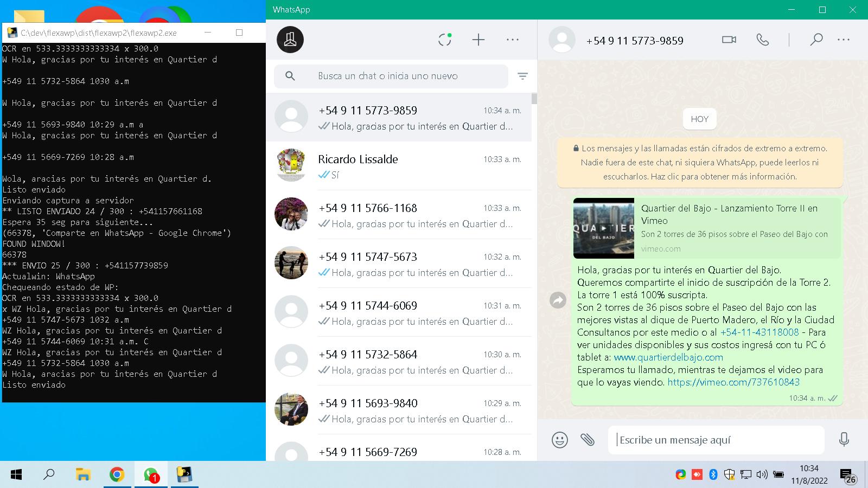Screen dimensions: 868x488
Task: Click the end-to-end encryption info notice
Action: (x=700, y=162)
